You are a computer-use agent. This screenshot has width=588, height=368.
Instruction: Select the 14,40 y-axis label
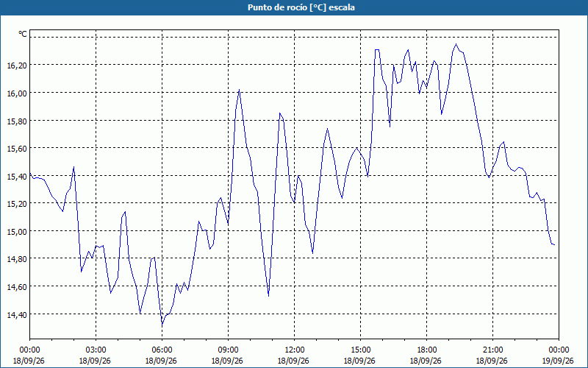click(17, 315)
